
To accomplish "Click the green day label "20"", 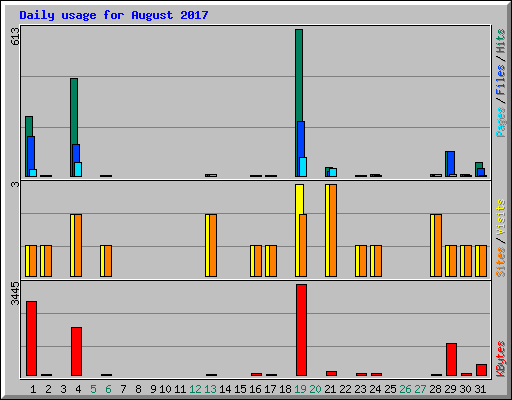I will (315, 389).
